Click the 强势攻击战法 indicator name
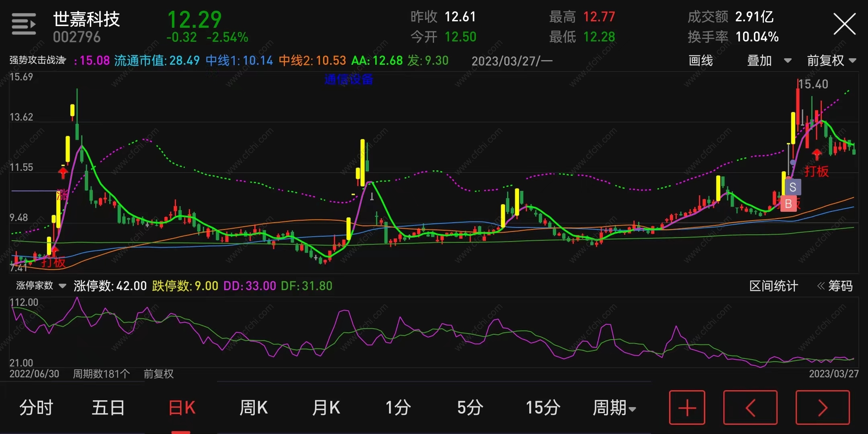This screenshot has height=434, width=868. (x=37, y=60)
